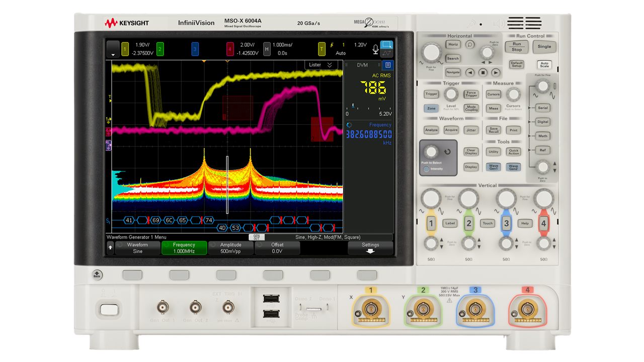The height and width of the screenshot is (362, 644).
Task: Push the yellow channel 1 vertical key
Action: [431, 224]
